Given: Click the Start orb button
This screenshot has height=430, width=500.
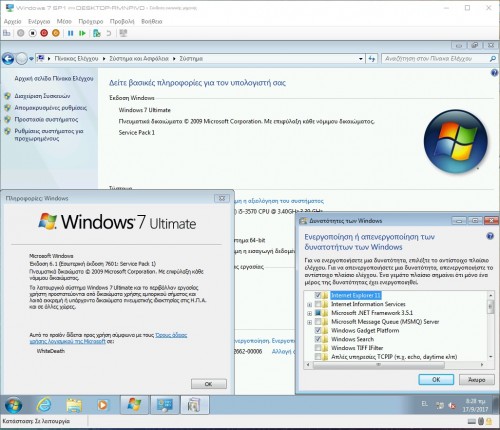Looking at the screenshot, I should [13, 405].
